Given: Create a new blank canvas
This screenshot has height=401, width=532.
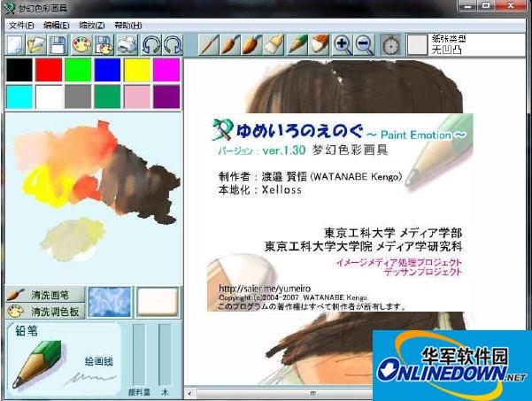Looking at the screenshot, I should [x=15, y=44].
